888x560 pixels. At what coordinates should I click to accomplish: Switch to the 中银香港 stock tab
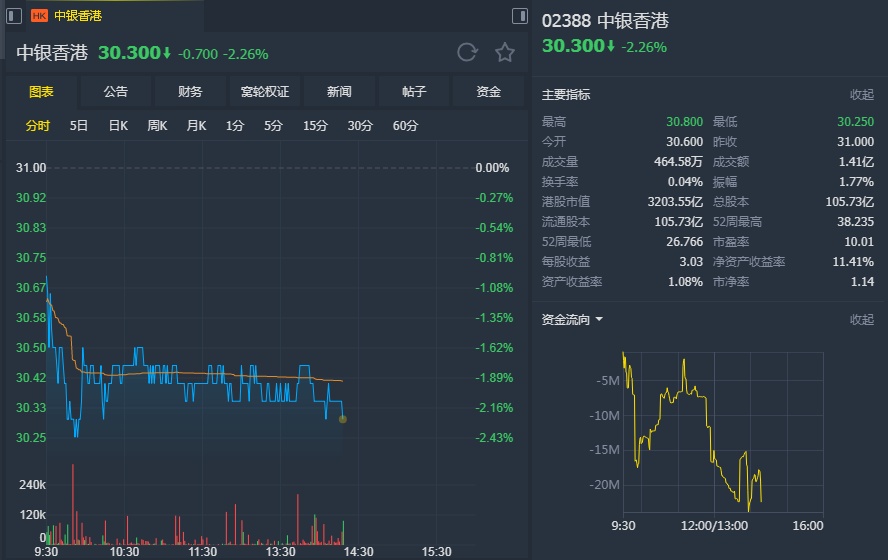pyautogui.click(x=78, y=16)
